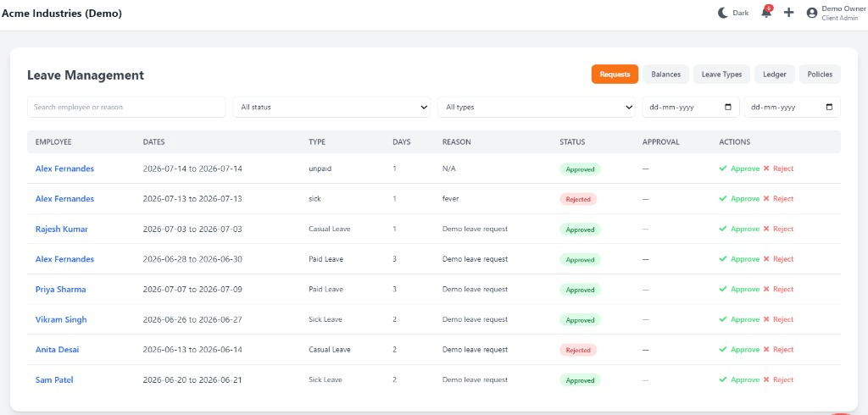Open Alex Fernandes link in fever row
The width and height of the screenshot is (868, 415).
(64, 199)
